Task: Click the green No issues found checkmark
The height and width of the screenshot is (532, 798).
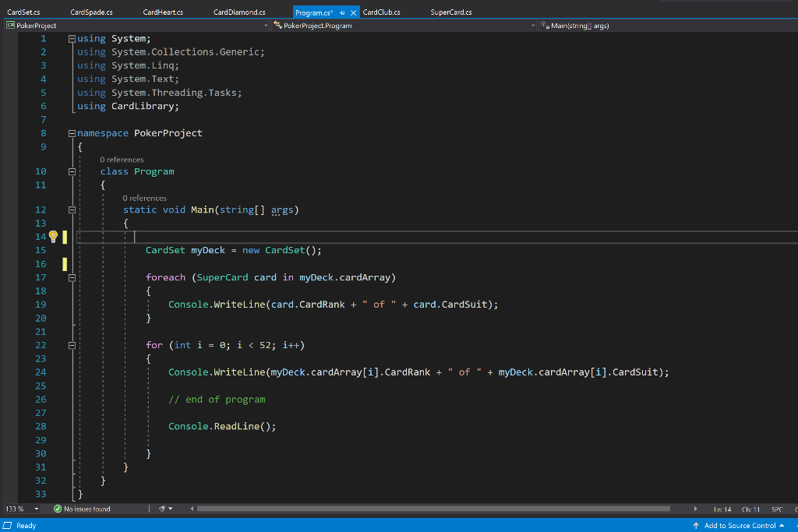Action: [58, 509]
